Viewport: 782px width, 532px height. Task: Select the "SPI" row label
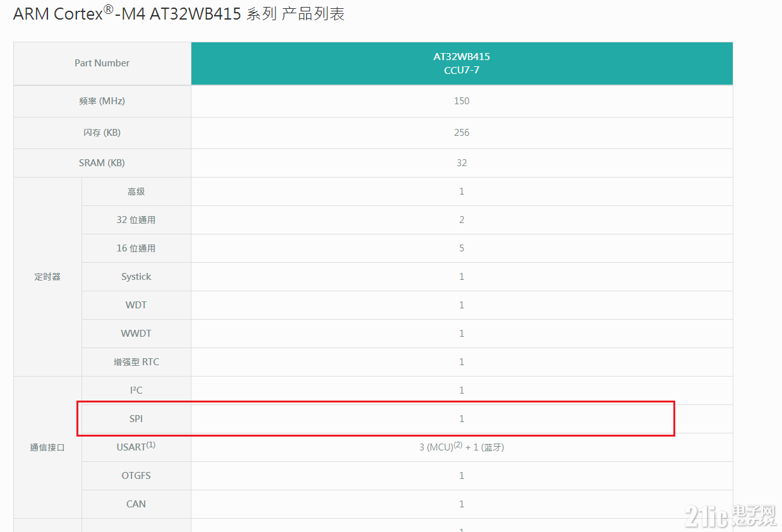[x=136, y=419]
